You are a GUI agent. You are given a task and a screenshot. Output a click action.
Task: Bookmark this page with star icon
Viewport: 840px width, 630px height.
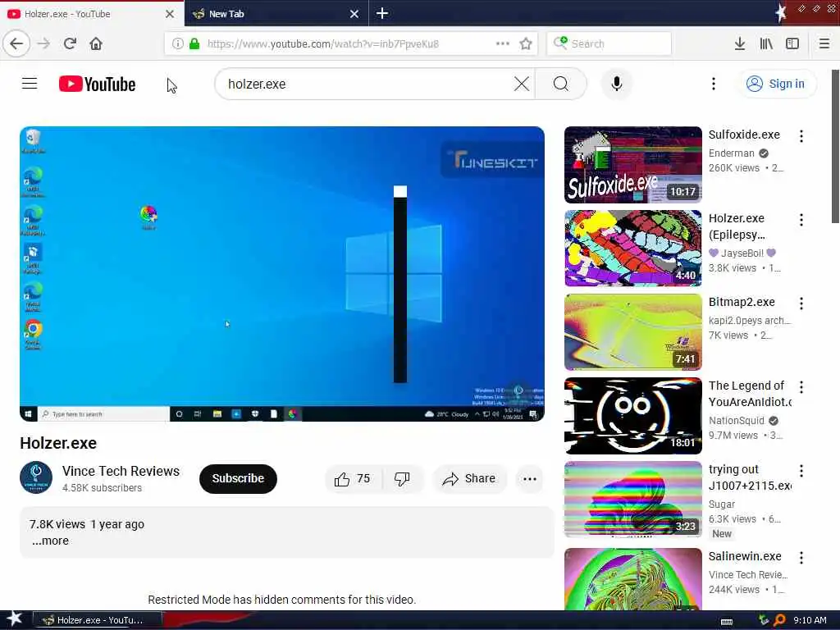526,43
